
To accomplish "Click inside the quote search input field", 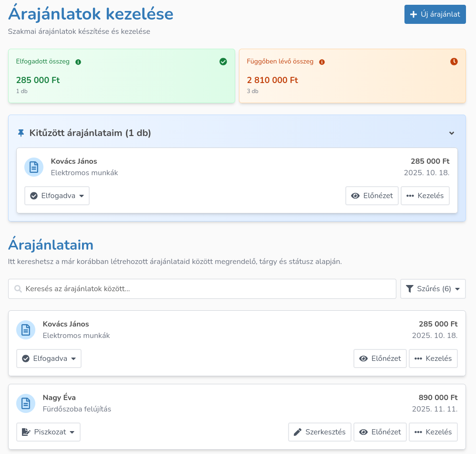I will (200, 288).
